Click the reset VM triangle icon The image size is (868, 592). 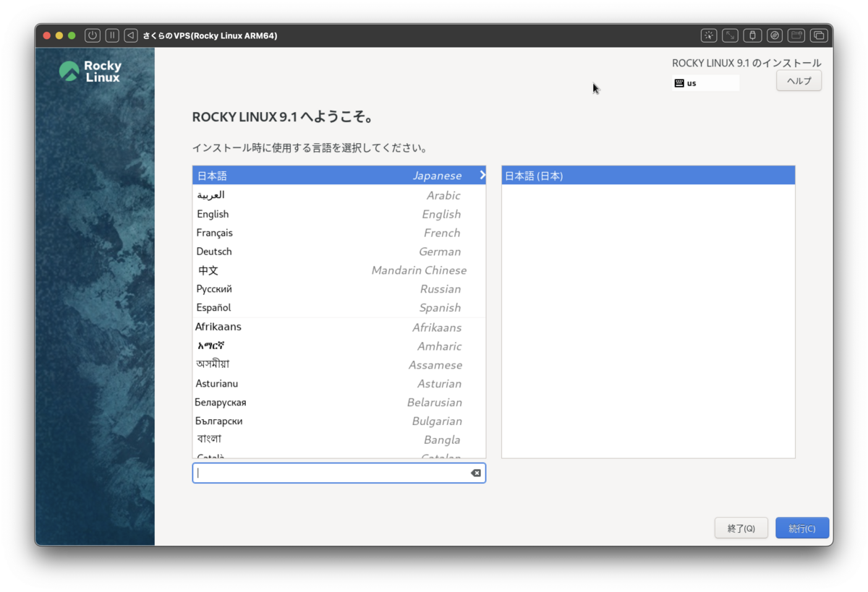click(x=131, y=35)
